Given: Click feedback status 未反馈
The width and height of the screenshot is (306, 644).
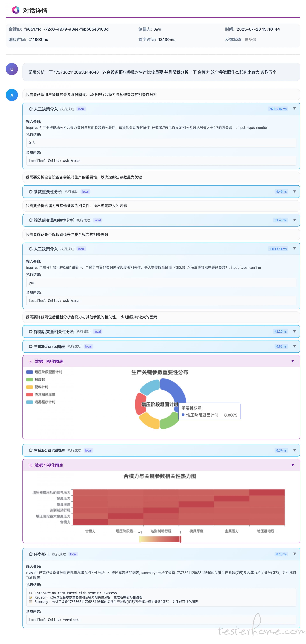Looking at the screenshot, I should point(250,40).
